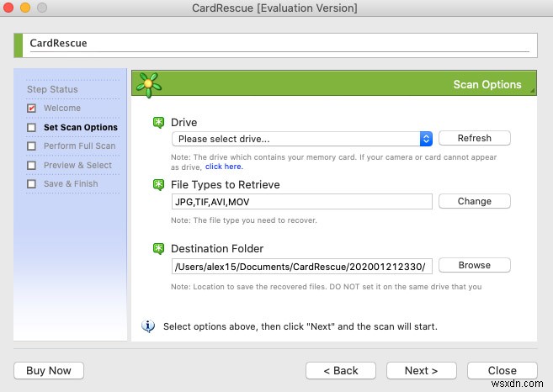Click the File Types text field
Screen dimensions: 553x392
301,202
